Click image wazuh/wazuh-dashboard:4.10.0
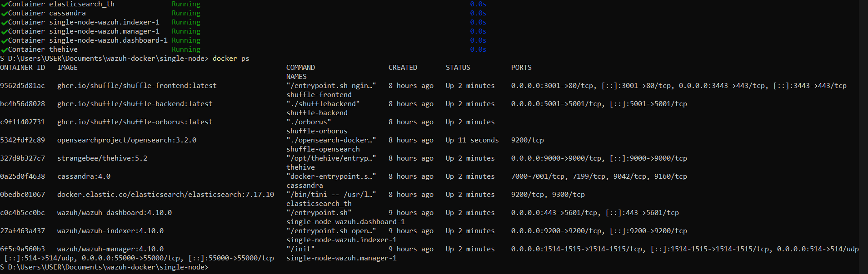 pyautogui.click(x=115, y=213)
